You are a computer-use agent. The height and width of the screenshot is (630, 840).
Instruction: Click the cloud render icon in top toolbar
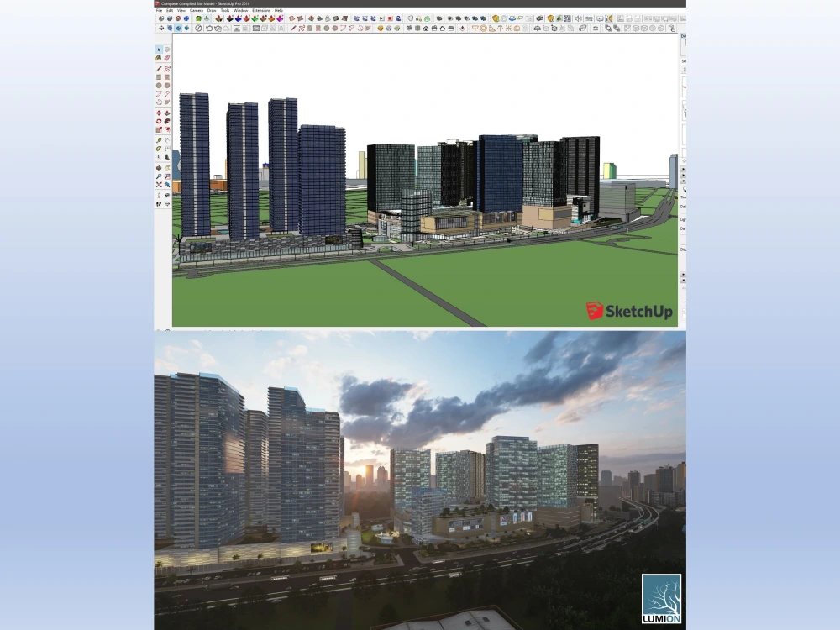point(227,28)
